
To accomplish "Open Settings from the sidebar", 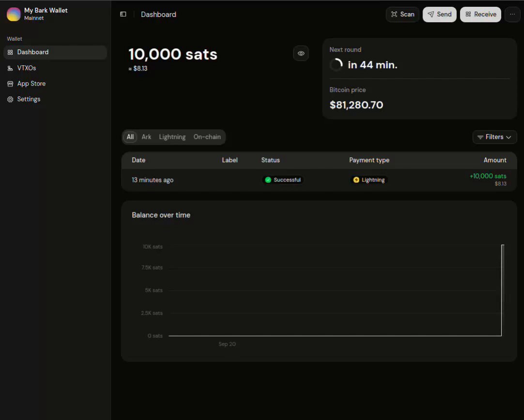I will [55, 99].
